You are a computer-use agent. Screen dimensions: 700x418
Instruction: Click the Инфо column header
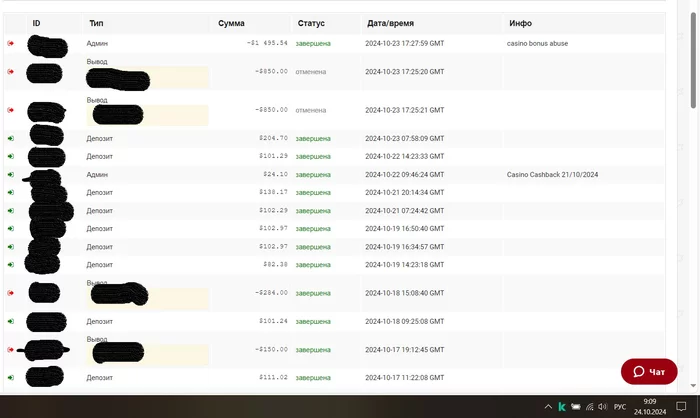(521, 23)
